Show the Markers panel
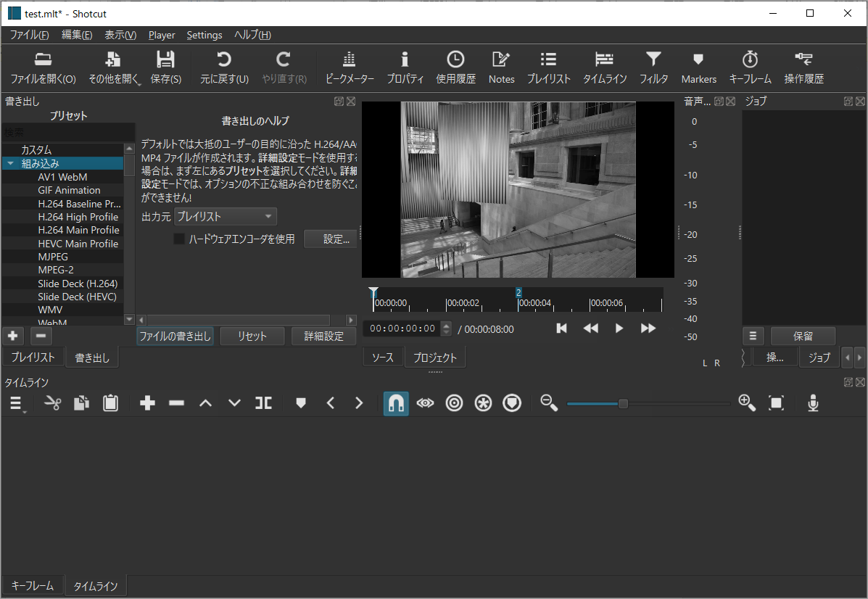 click(698, 67)
